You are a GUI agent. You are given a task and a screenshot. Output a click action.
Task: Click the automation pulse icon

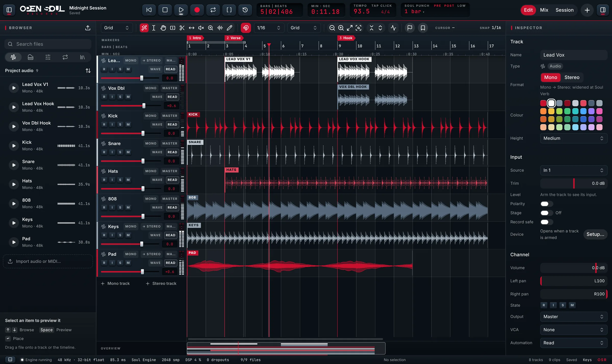click(393, 28)
